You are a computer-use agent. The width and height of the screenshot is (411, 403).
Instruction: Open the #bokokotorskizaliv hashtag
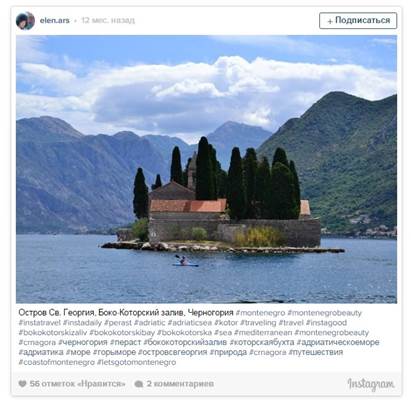[x=53, y=333]
